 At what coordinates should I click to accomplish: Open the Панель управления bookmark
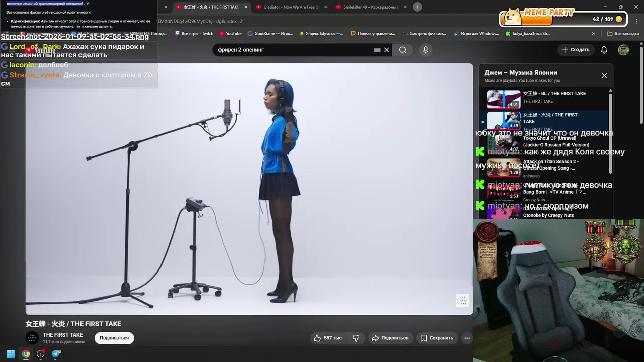tap(373, 34)
